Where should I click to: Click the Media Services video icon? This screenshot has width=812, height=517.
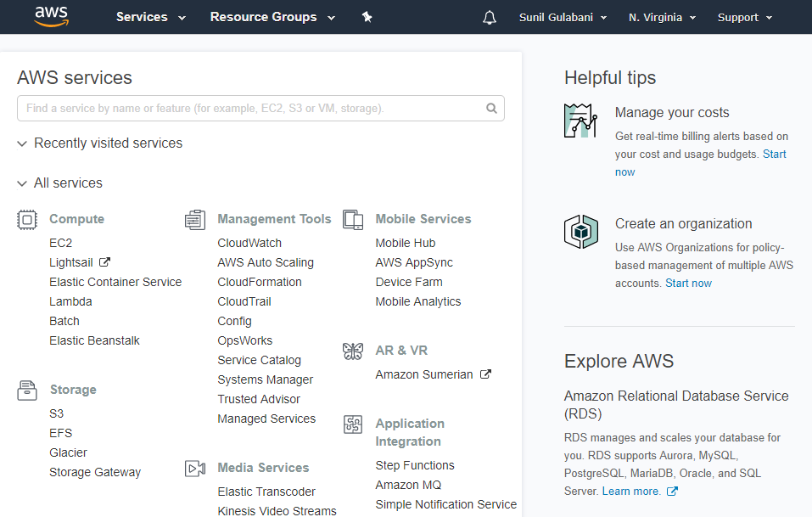195,469
